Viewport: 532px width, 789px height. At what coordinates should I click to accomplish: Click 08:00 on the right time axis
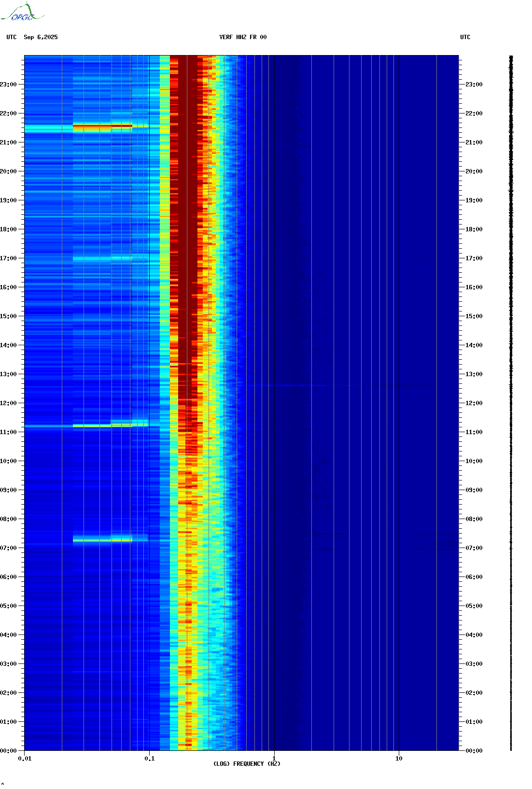(474, 519)
